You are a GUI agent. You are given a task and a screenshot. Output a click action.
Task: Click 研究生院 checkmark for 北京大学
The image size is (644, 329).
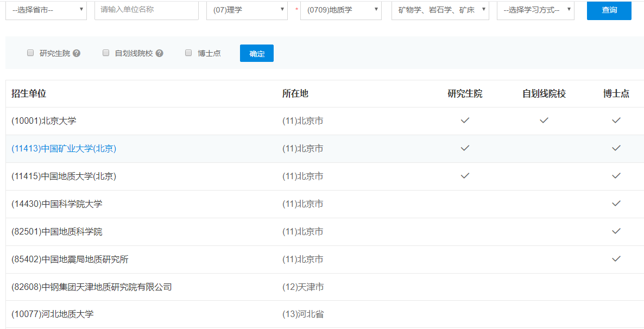click(x=465, y=121)
